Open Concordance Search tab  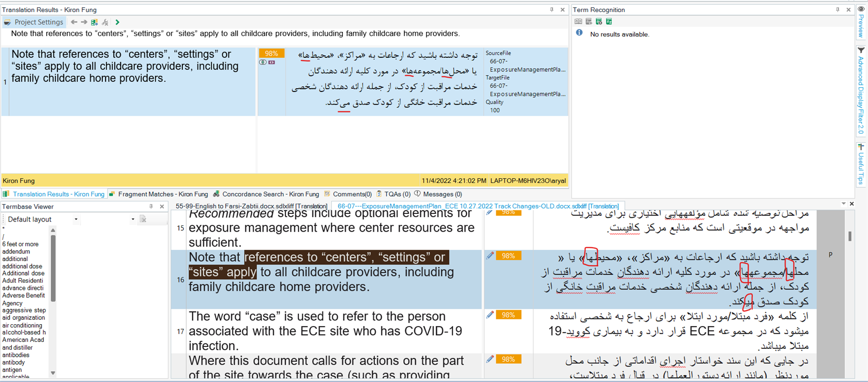pos(266,194)
